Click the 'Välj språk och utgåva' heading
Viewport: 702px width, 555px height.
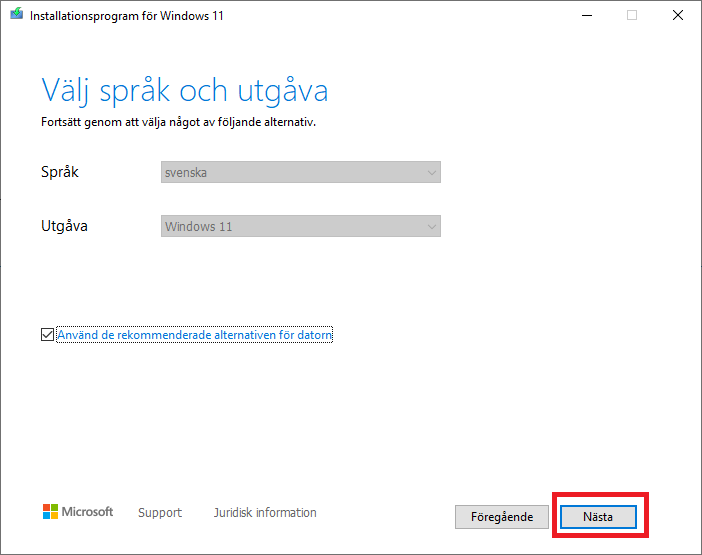185,91
